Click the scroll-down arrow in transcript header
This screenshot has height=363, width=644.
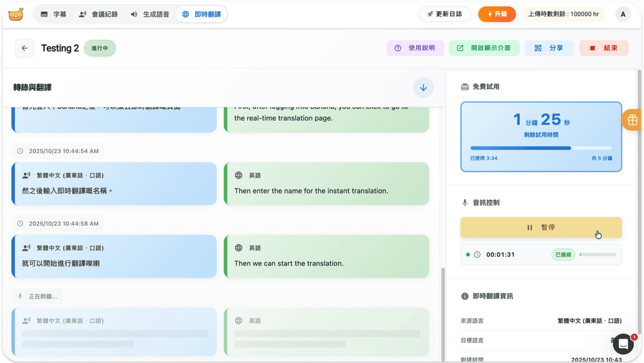(x=423, y=88)
